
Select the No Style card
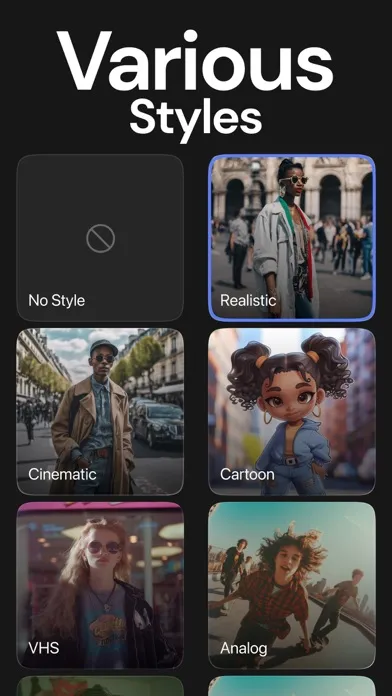100,238
